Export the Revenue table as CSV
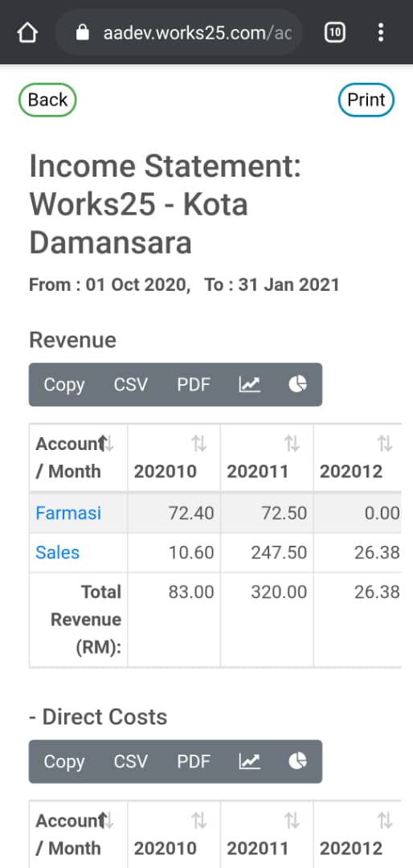 pos(131,384)
